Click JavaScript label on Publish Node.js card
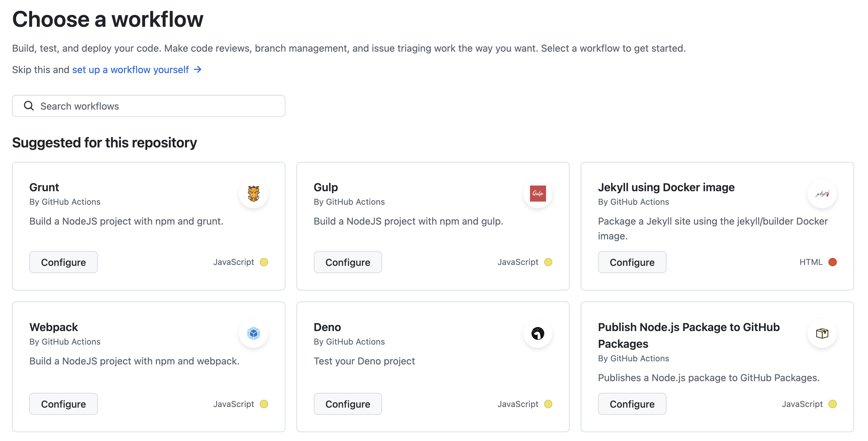The image size is (868, 441). pos(802,404)
